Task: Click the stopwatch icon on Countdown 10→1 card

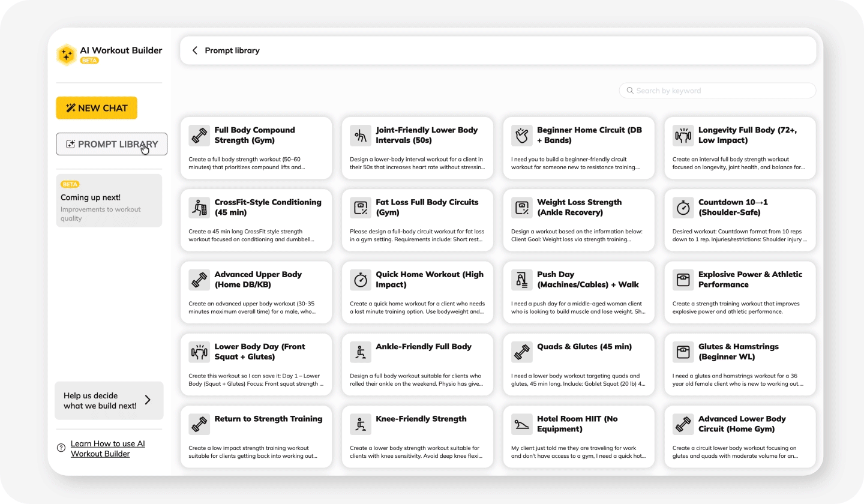Action: tap(683, 208)
